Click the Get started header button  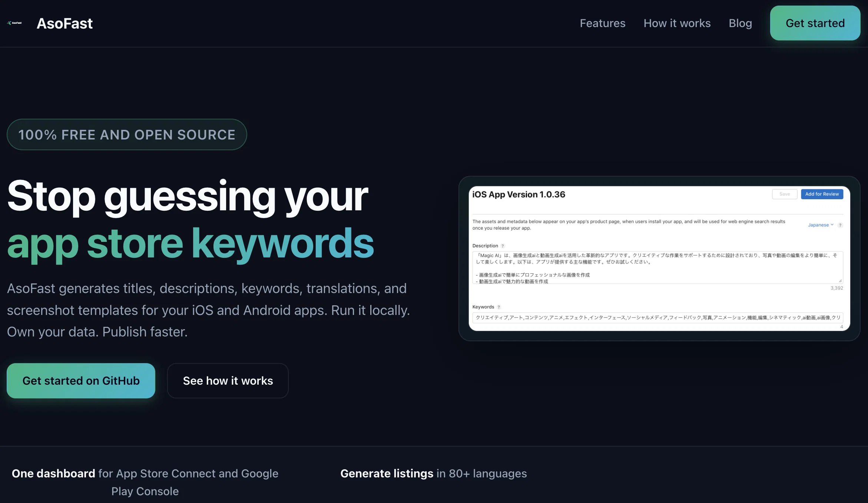815,23
